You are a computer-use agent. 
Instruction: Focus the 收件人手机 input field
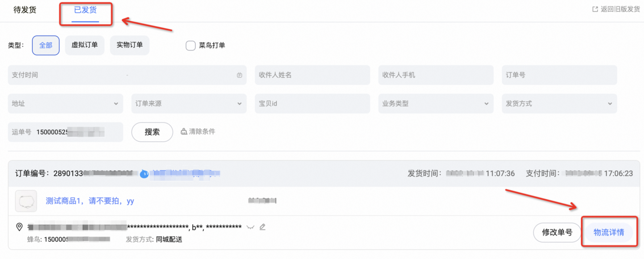(436, 75)
